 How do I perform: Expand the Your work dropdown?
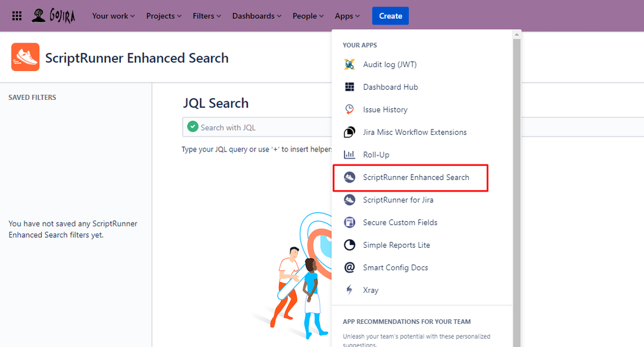coord(113,16)
